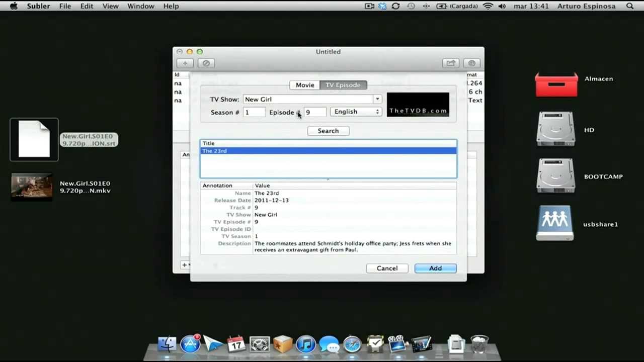Open the View menu

(x=110, y=6)
